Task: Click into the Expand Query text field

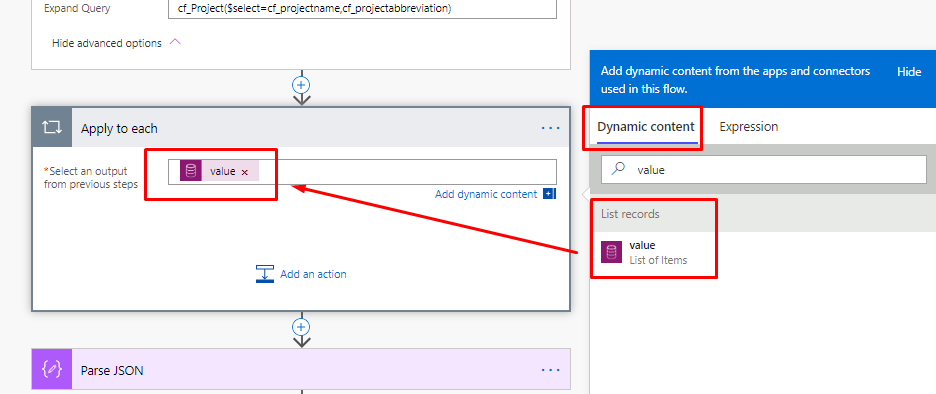Action: click(362, 9)
